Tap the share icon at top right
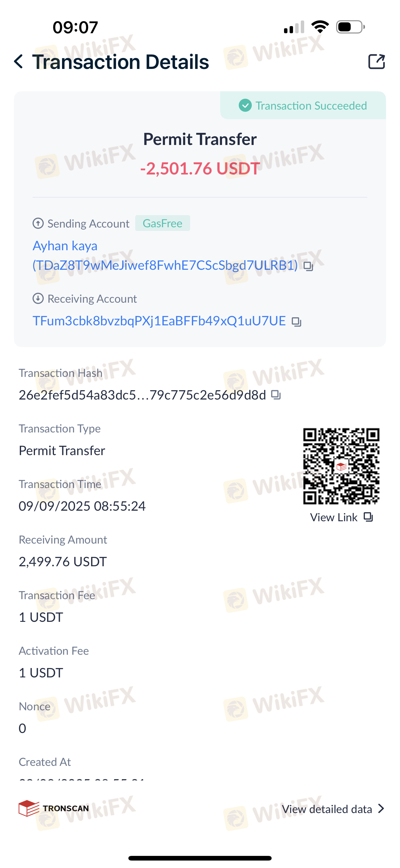Viewport: 400px width, 868px height. tap(376, 61)
